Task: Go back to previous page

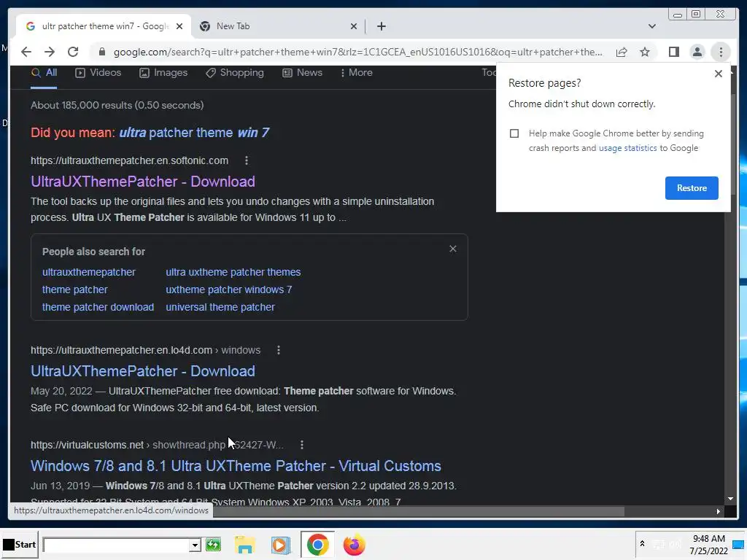Action: (26, 52)
